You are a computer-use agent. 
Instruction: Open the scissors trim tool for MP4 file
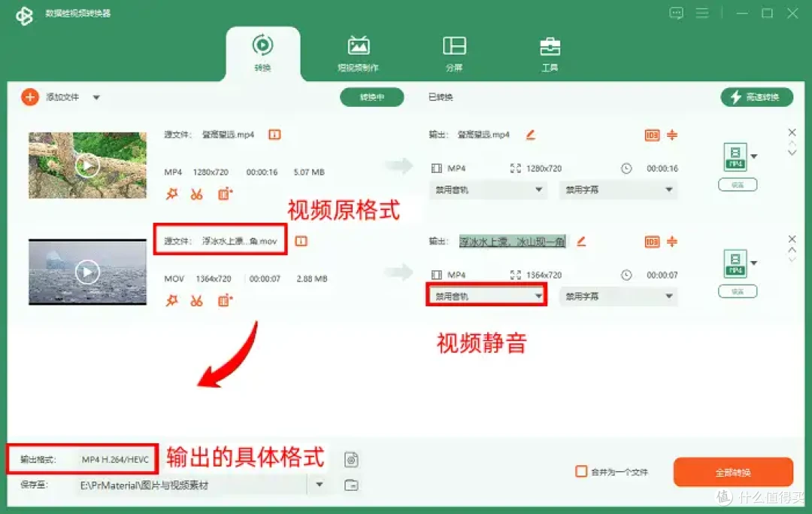196,194
